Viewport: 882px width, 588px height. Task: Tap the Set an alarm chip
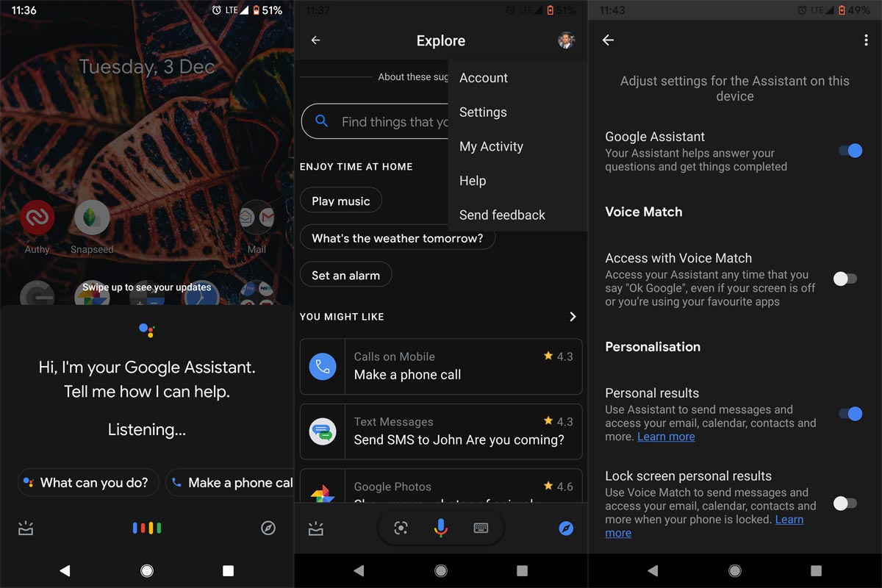[345, 276]
